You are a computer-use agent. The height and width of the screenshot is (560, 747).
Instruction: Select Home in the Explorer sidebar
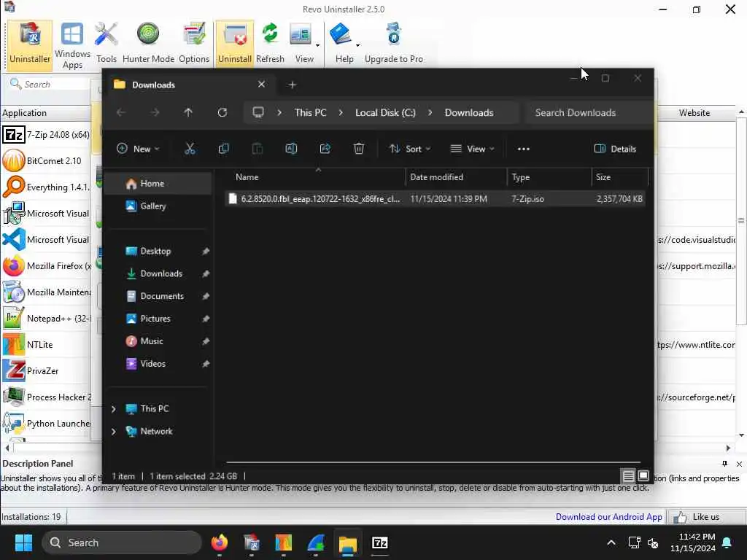point(158,183)
